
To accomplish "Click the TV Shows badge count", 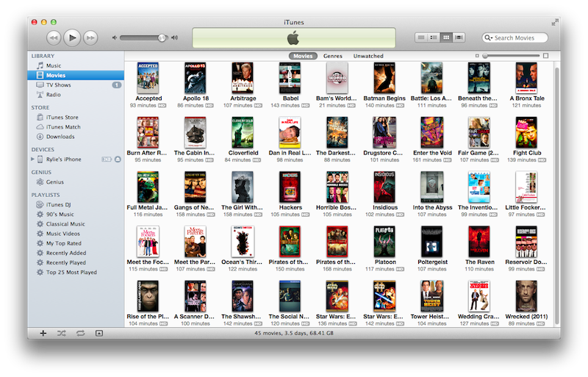I will (117, 85).
